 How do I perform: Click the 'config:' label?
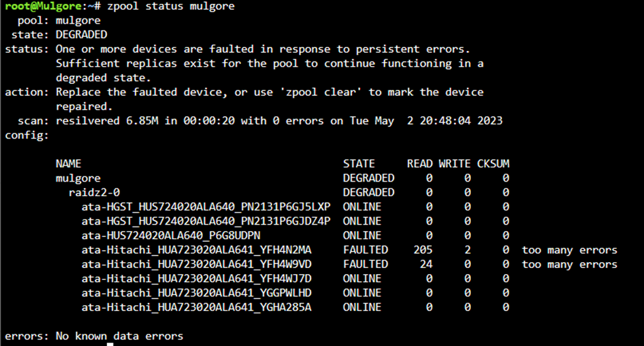[x=26, y=135]
